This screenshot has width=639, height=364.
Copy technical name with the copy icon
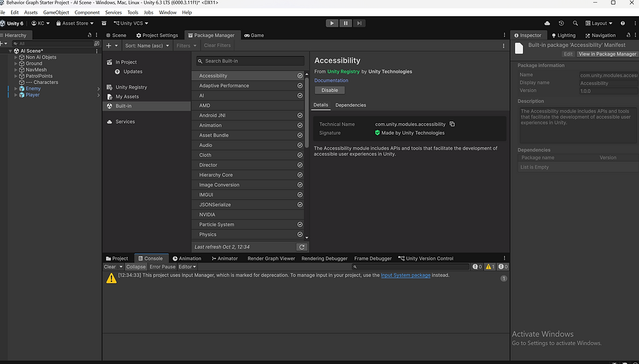[452, 124]
